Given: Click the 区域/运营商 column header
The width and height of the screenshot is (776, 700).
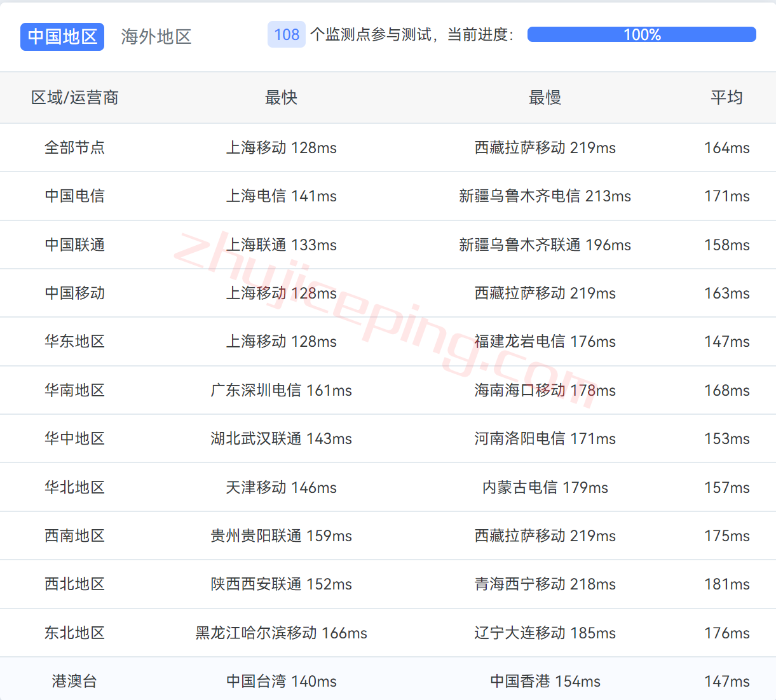Looking at the screenshot, I should pos(75,97).
